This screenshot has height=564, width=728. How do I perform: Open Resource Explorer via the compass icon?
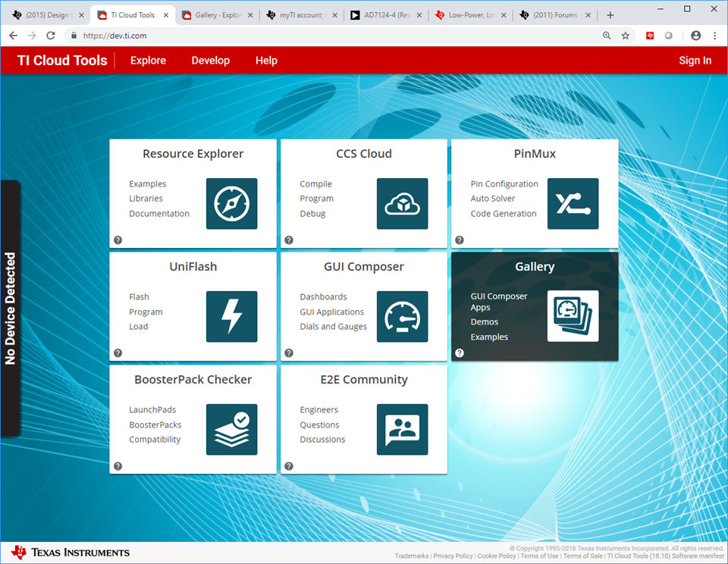231,204
